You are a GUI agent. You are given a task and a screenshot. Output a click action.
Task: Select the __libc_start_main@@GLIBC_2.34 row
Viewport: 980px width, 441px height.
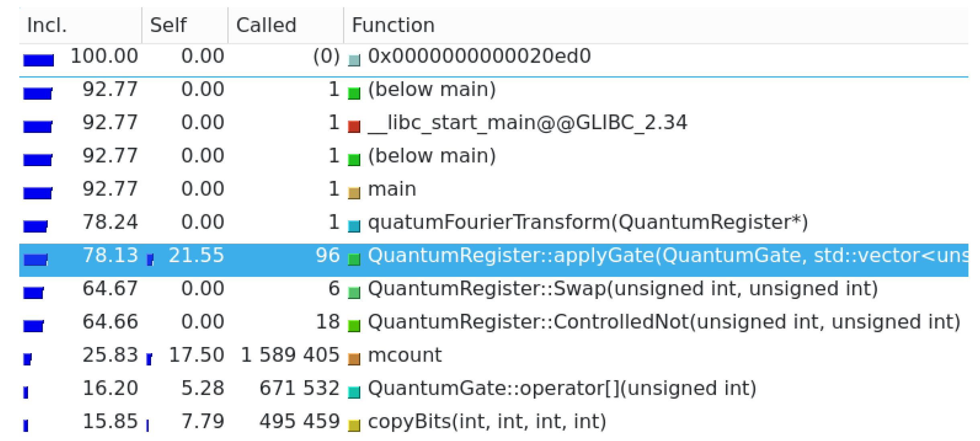[527, 123]
